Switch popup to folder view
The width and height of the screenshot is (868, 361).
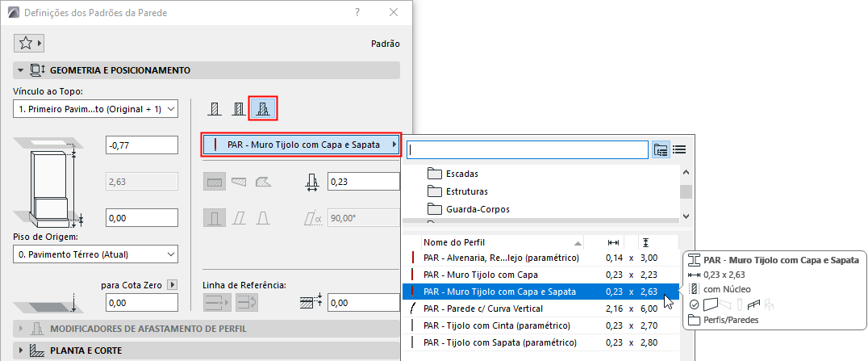coord(661,149)
